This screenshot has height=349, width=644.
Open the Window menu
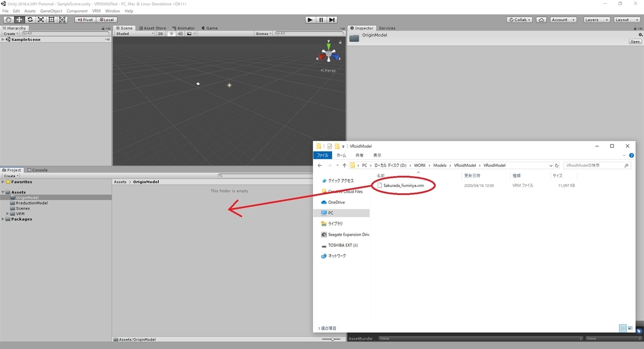113,11
